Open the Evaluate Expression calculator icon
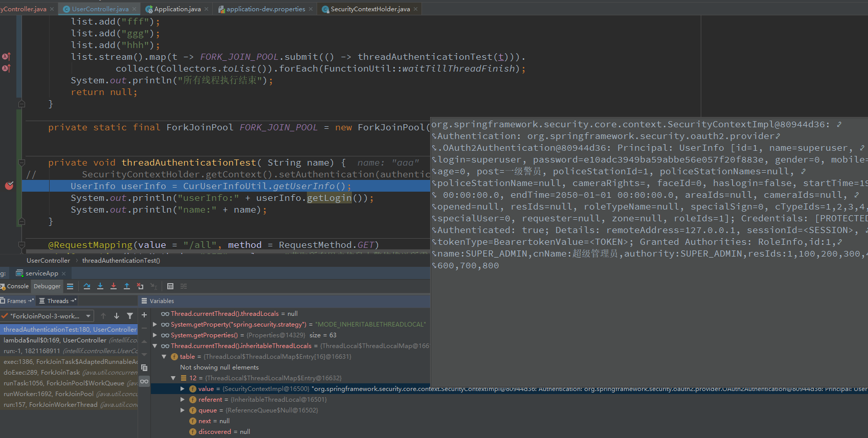 point(170,286)
